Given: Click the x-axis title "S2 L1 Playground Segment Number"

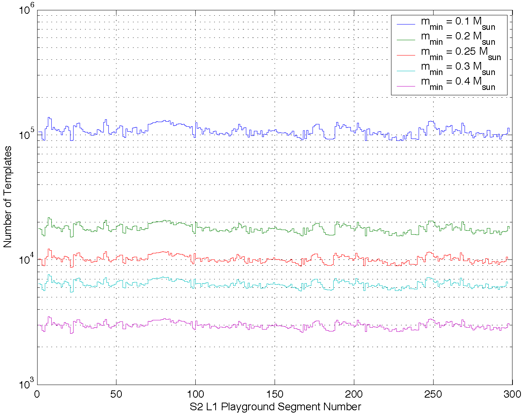Looking at the screenshot, I should coord(275,407).
